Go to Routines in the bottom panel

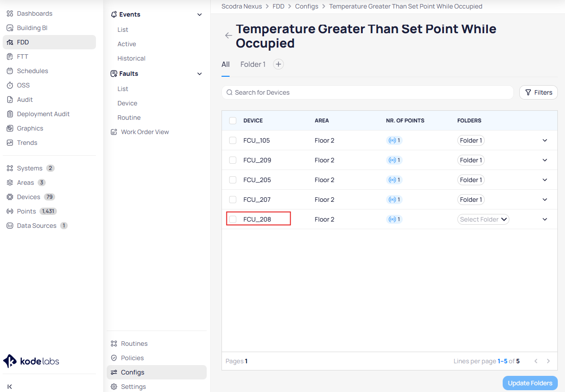coord(134,344)
